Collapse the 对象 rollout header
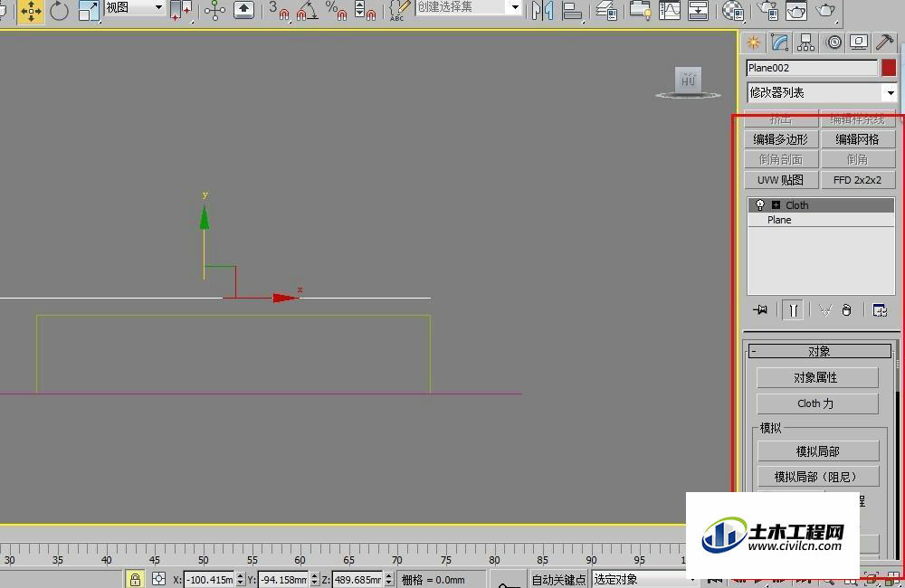The width and height of the screenshot is (905, 588). coord(820,351)
